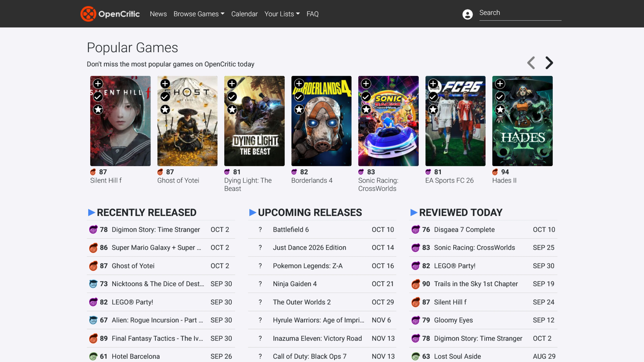
Task: Expand the Recently Released section header
Action: (x=147, y=213)
